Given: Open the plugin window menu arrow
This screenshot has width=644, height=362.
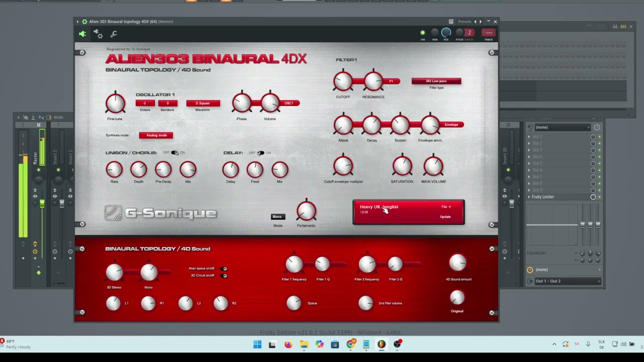Looking at the screenshot, I should [x=78, y=22].
